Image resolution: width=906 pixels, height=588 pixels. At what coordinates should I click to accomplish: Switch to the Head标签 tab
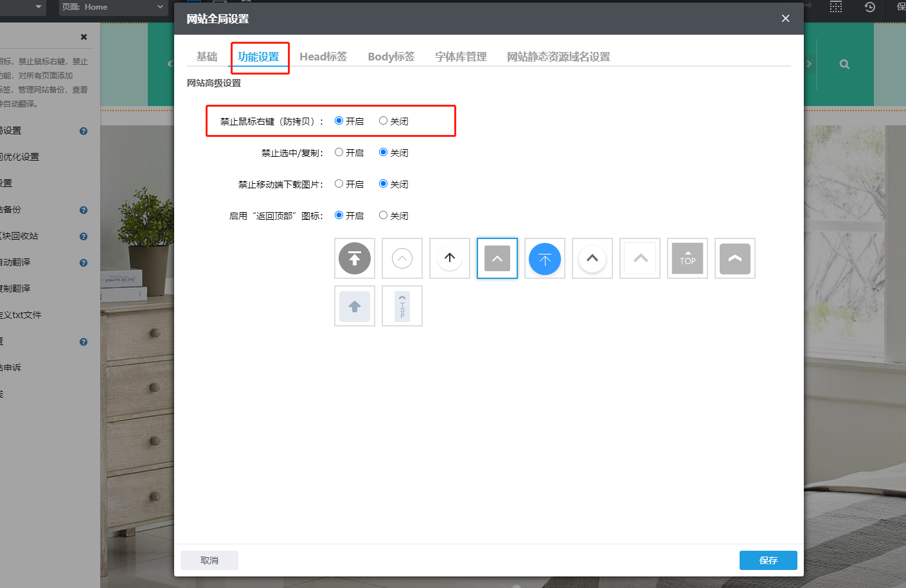[323, 57]
